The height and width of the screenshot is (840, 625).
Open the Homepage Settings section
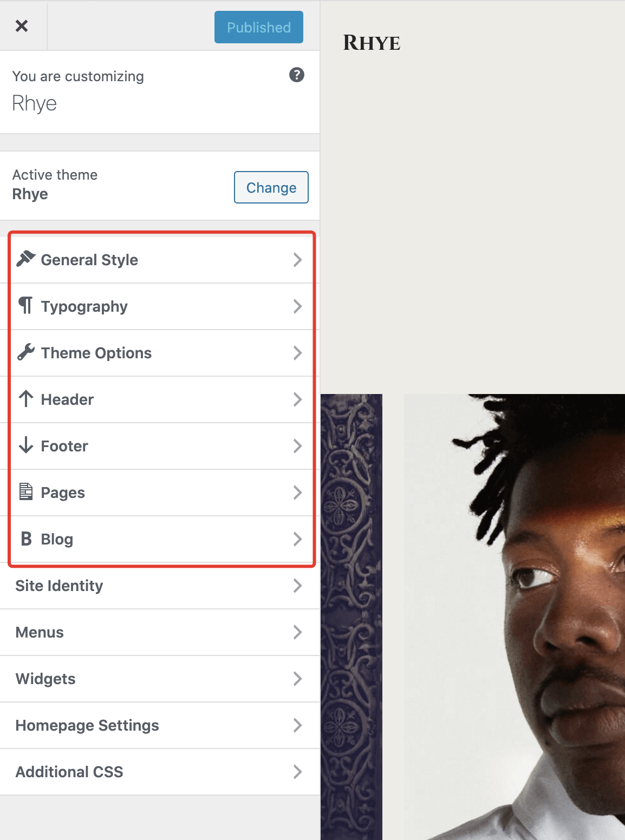coord(160,725)
